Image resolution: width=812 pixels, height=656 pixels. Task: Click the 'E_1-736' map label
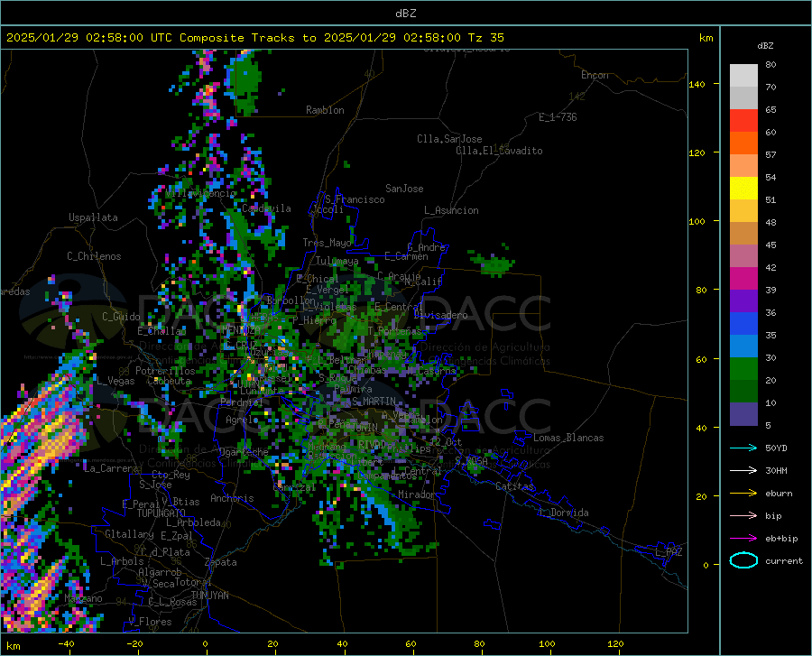pos(558,117)
